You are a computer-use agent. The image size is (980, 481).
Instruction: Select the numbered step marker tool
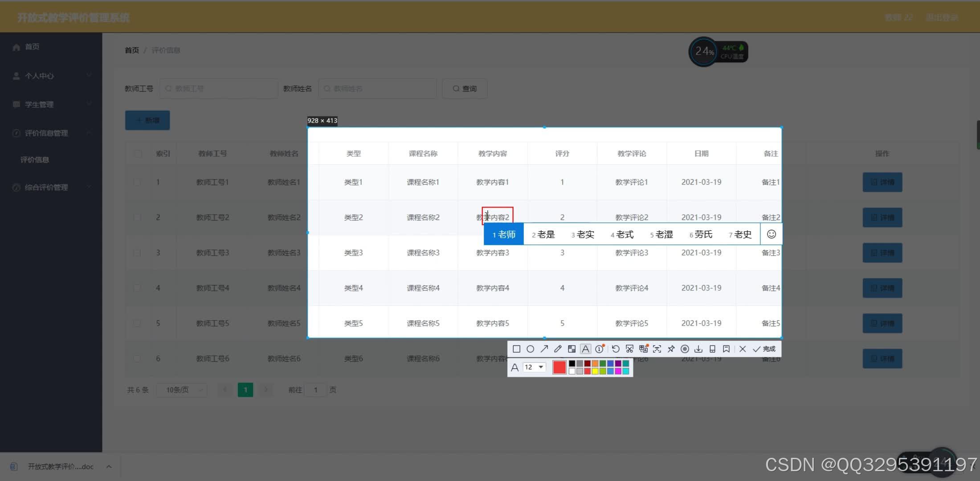pos(600,349)
